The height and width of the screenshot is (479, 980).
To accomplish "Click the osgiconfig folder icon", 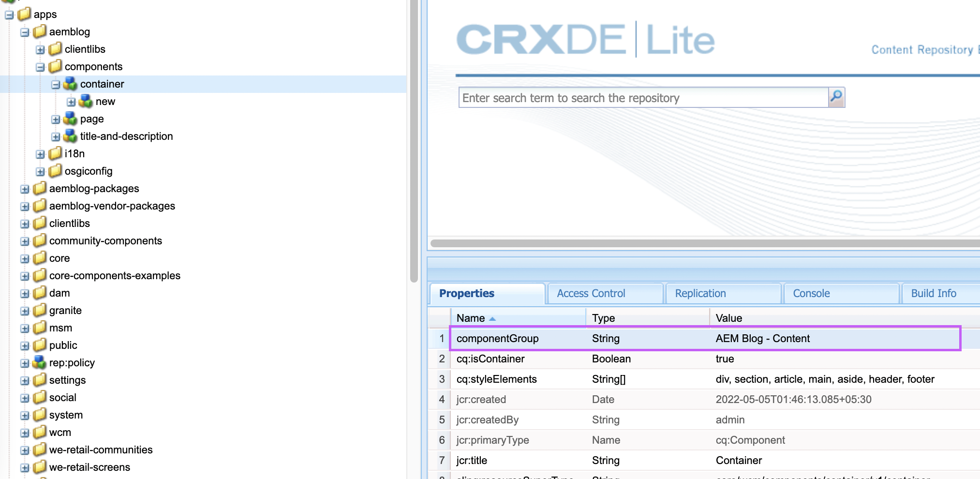I will coord(55,171).
